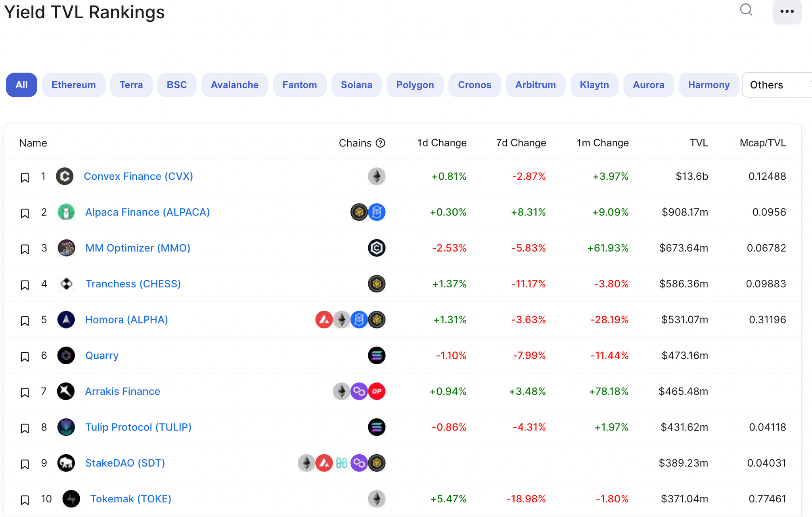This screenshot has height=517, width=812.
Task: Click the Tulip Protocol logo icon
Action: coord(66,427)
